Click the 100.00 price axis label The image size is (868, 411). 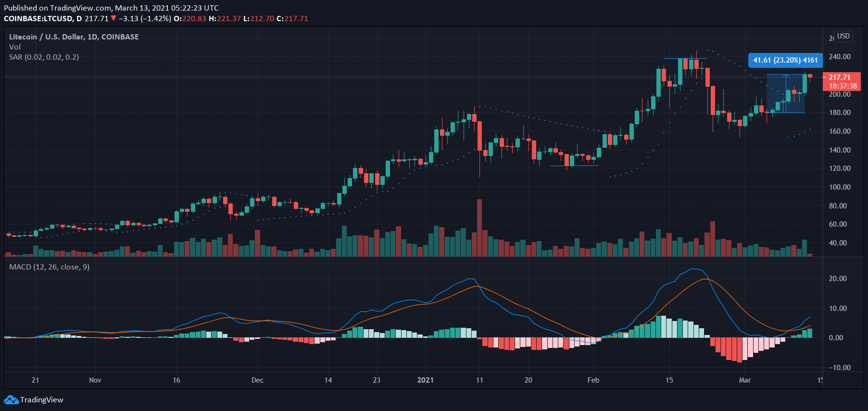click(x=840, y=187)
